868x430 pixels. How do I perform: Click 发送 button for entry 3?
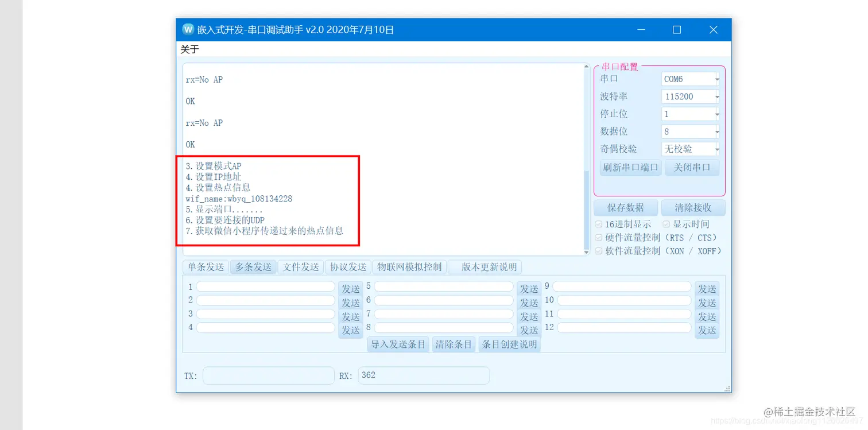tap(351, 316)
